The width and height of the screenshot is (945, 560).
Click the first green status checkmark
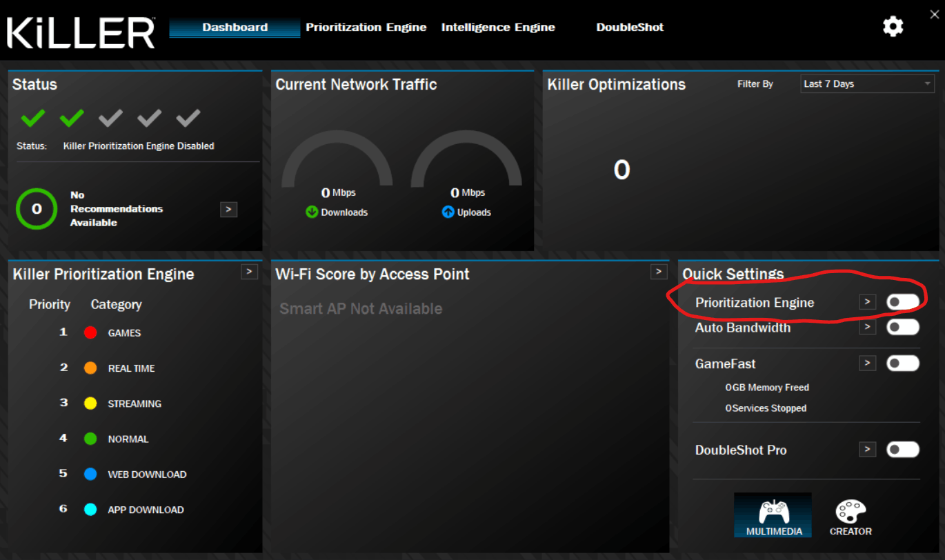(32, 119)
